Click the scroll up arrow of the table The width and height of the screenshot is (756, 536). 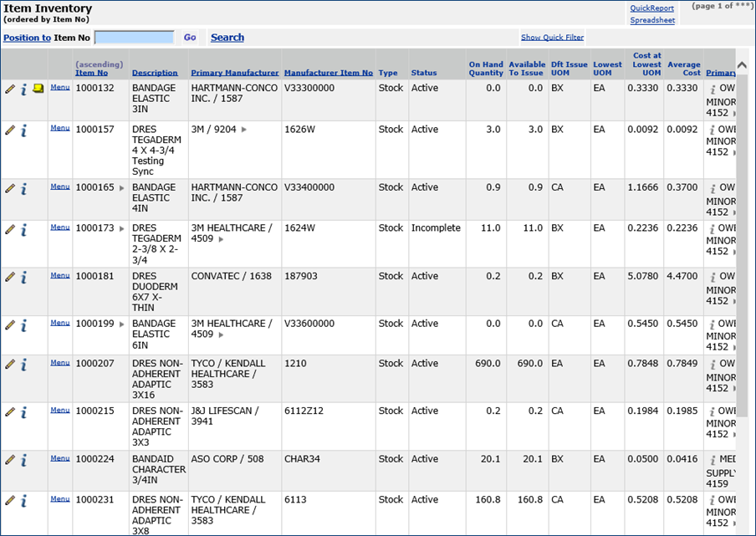(741, 64)
